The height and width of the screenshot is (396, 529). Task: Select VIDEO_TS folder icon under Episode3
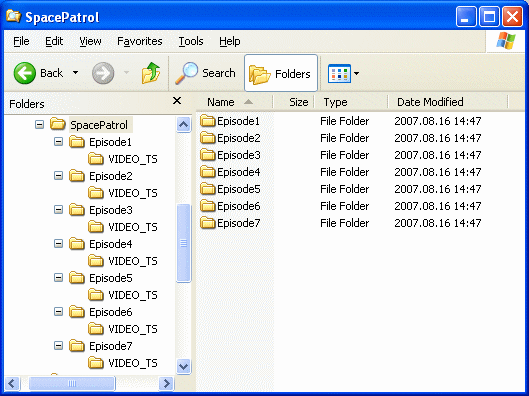tap(96, 227)
